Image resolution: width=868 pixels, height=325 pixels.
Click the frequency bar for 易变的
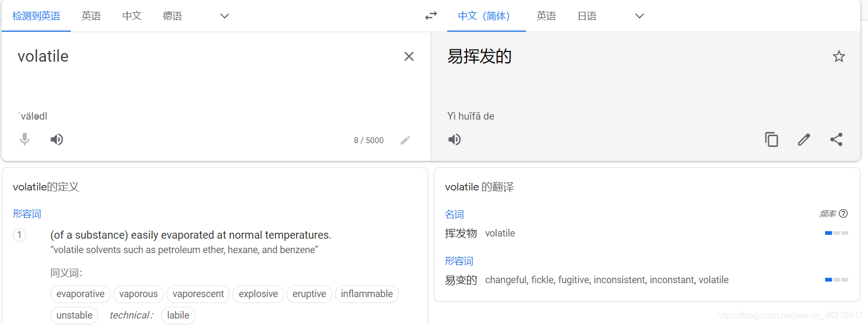point(836,280)
